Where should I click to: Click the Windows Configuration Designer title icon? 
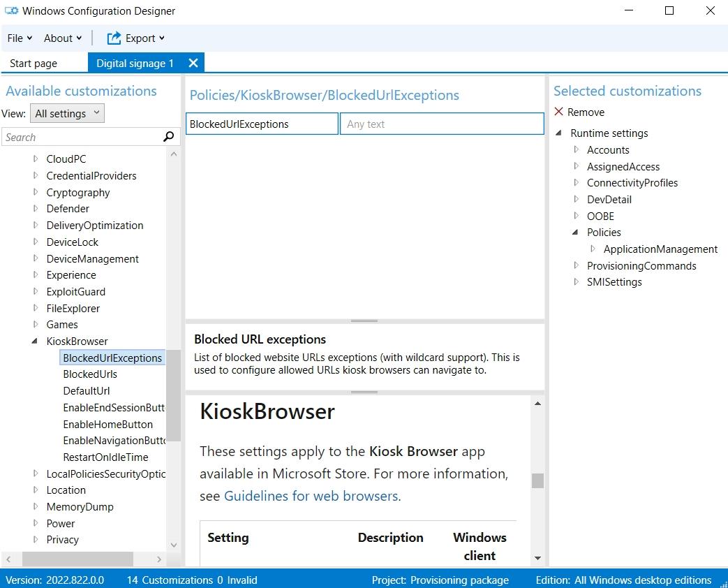point(12,11)
